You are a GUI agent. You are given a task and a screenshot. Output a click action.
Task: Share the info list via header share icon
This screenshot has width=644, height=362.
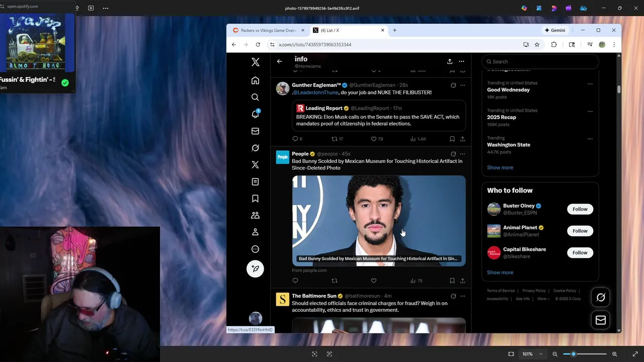click(x=449, y=61)
